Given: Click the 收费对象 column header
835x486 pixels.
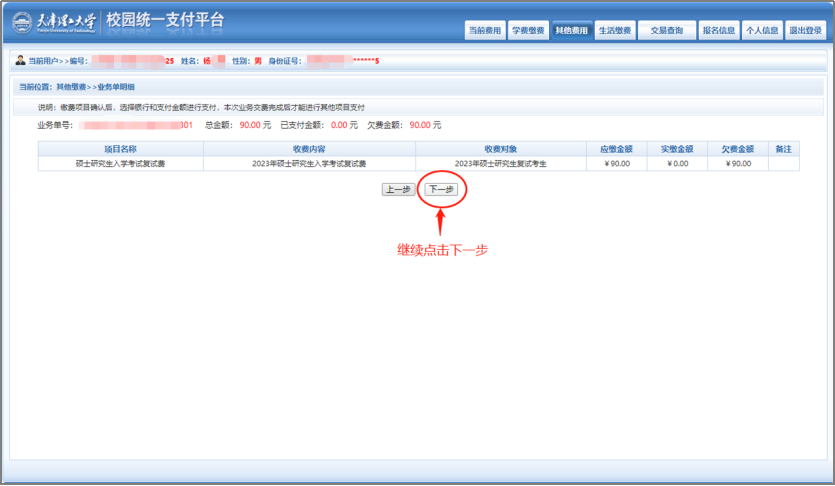Looking at the screenshot, I should click(500, 149).
